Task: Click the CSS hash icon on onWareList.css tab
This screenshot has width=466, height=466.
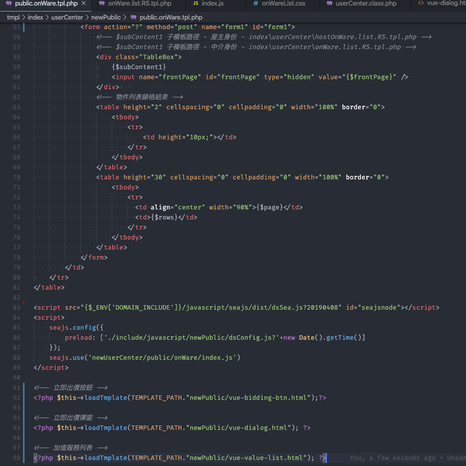Action: coord(256,4)
